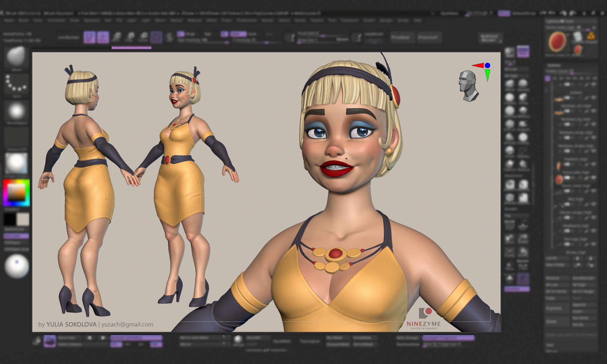Pick the black secondary color swatch

(x=10, y=219)
